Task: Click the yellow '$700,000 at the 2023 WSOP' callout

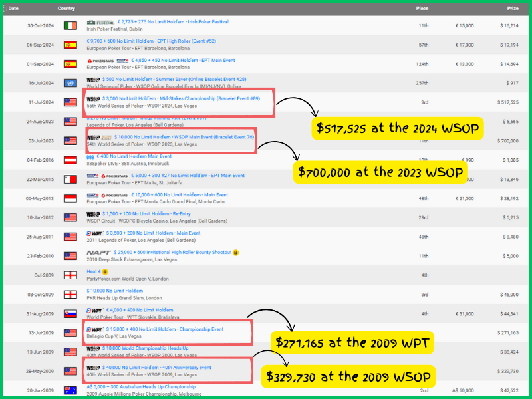Action: tap(382, 172)
